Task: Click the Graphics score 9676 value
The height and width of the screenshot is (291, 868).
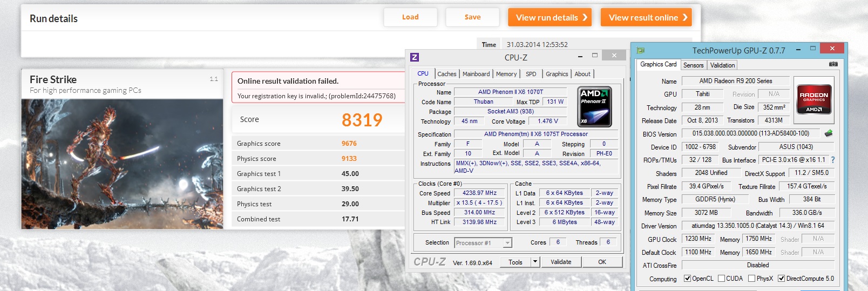Action: click(349, 144)
